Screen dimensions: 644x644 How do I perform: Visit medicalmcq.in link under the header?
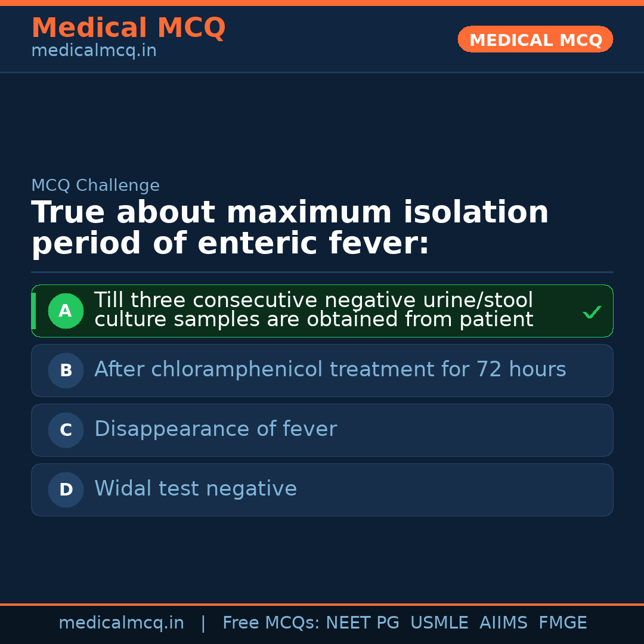[94, 51]
